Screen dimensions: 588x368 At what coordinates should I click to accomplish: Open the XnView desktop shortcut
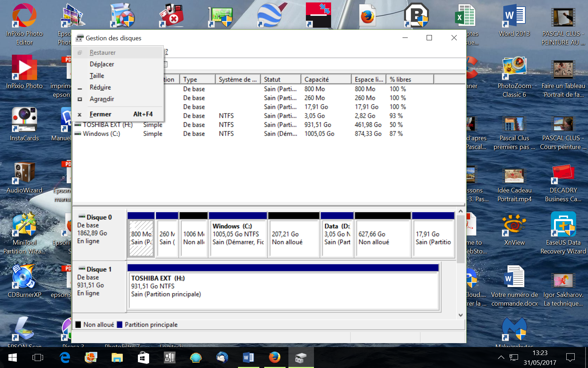(514, 230)
